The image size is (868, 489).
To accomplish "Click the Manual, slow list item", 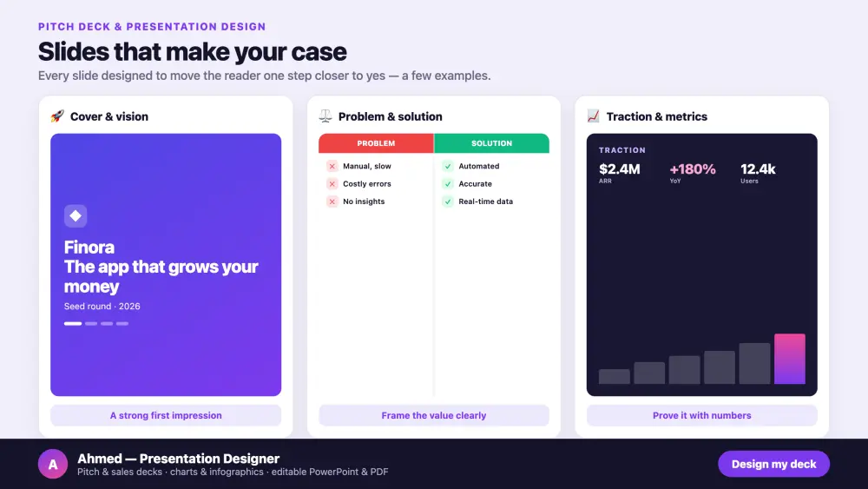I will click(367, 166).
